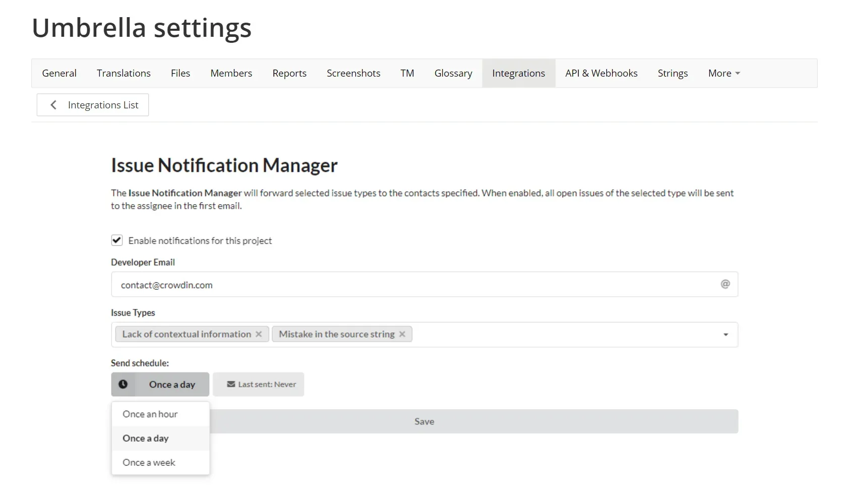This screenshot has height=504, width=854.
Task: Switch to the Glossary tab
Action: [x=452, y=73]
